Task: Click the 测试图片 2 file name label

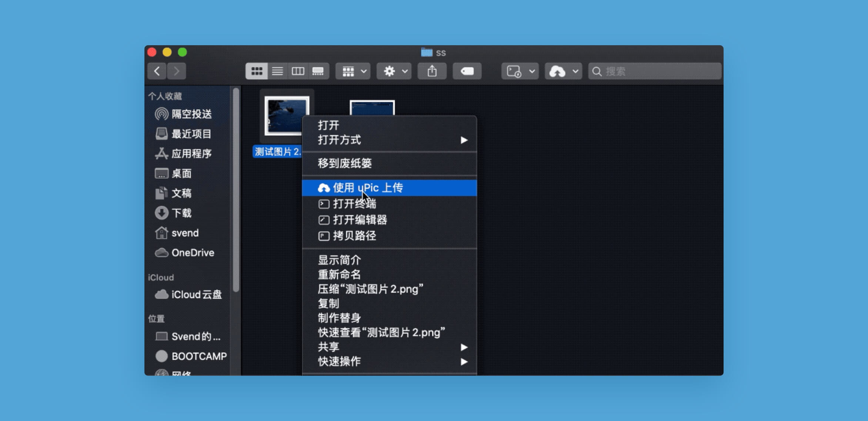Action: [278, 152]
